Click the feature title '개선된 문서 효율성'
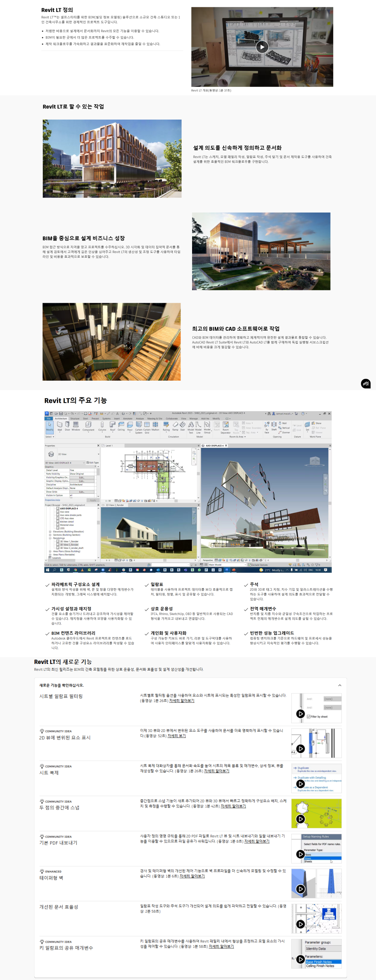Screen dimensions: 376x980 (x=58, y=907)
